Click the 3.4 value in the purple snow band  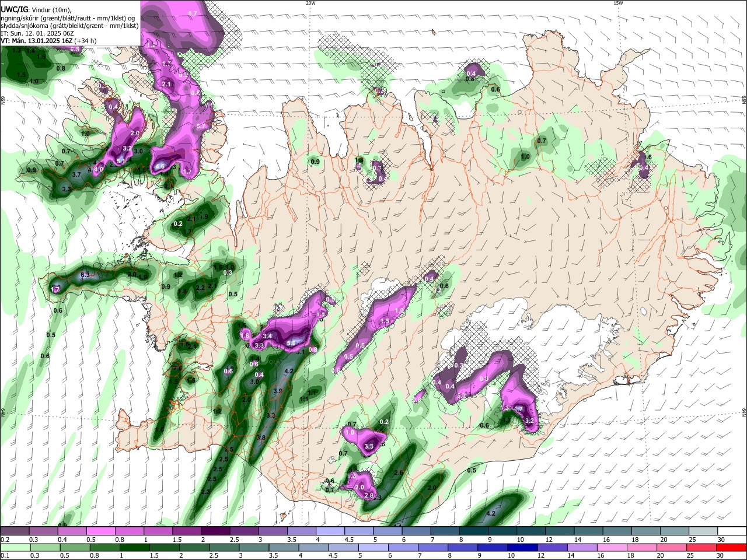(267, 336)
